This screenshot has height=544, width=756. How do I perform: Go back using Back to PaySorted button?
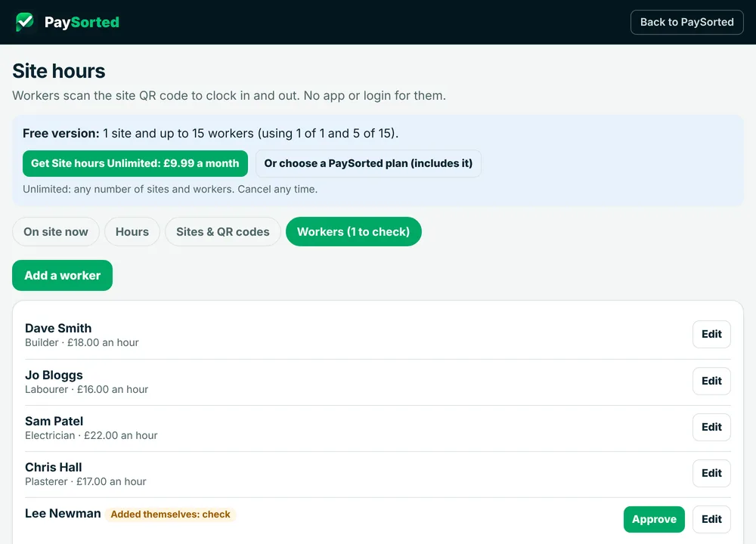686,22
